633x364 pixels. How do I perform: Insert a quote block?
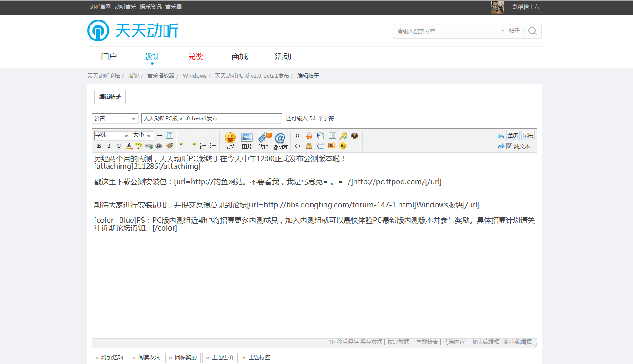(297, 136)
